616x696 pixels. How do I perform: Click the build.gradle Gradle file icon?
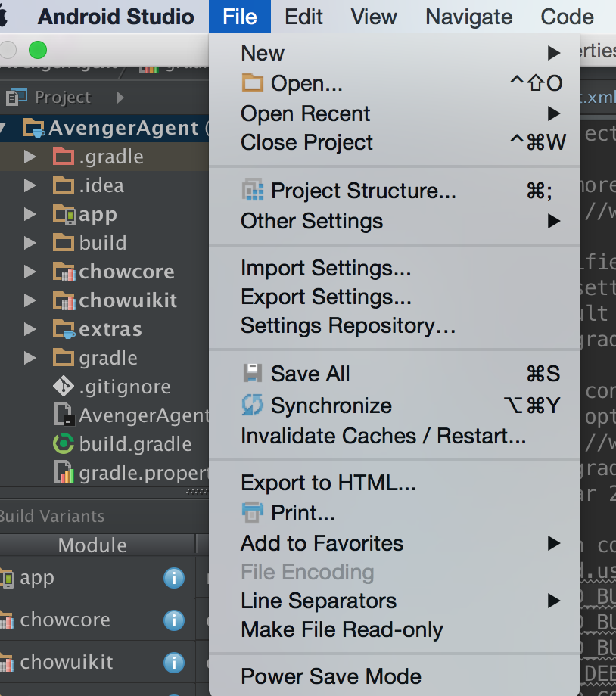(x=63, y=444)
